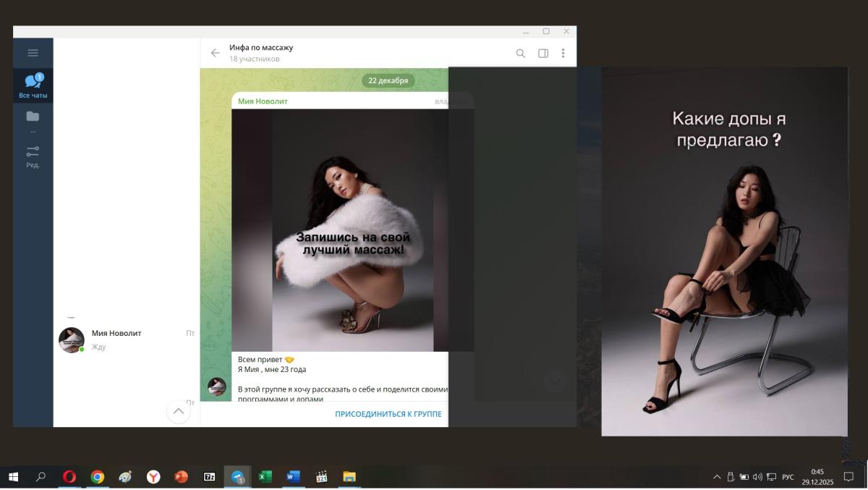Image resolution: width=868 pixels, height=490 pixels.
Task: Show hidden system tray icons
Action: tap(717, 477)
